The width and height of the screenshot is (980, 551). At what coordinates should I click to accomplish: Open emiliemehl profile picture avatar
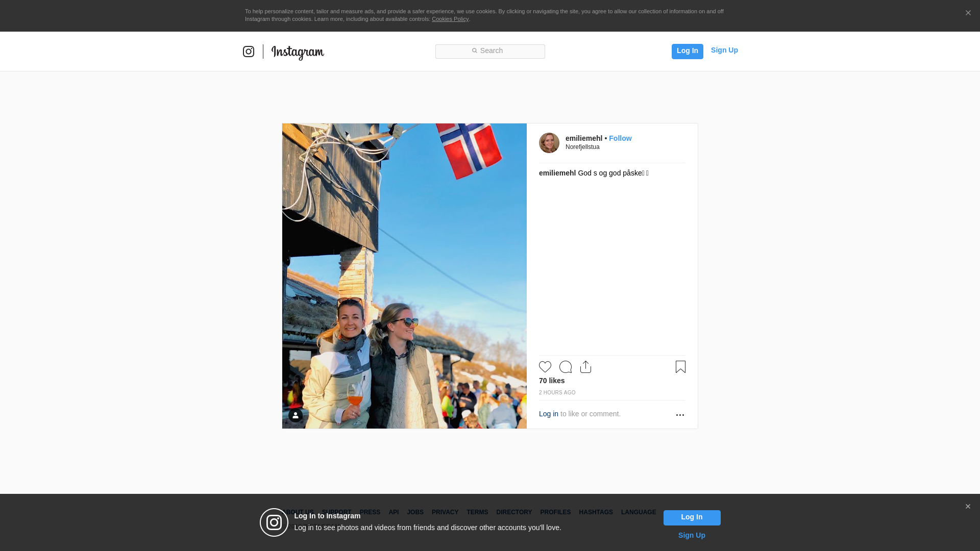[549, 143]
